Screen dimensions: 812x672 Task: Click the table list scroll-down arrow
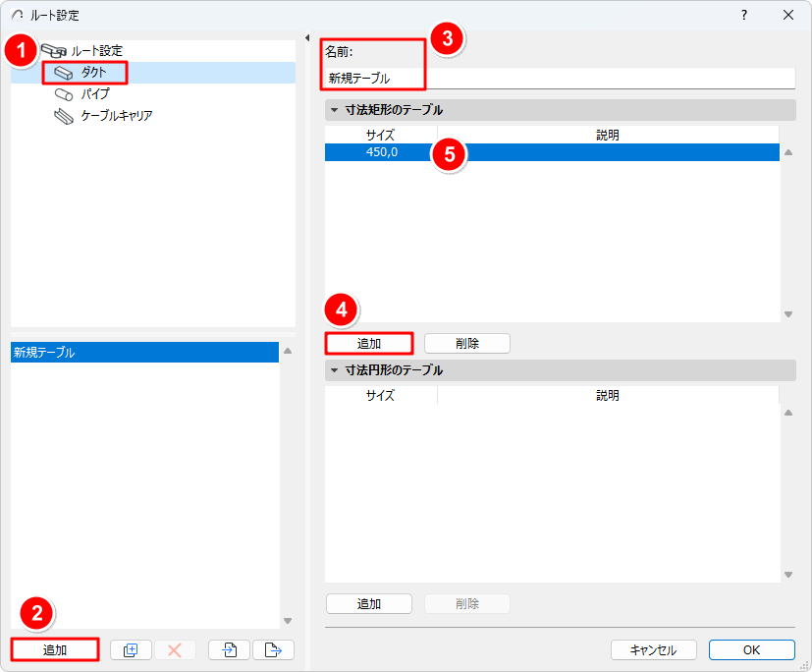tap(288, 621)
